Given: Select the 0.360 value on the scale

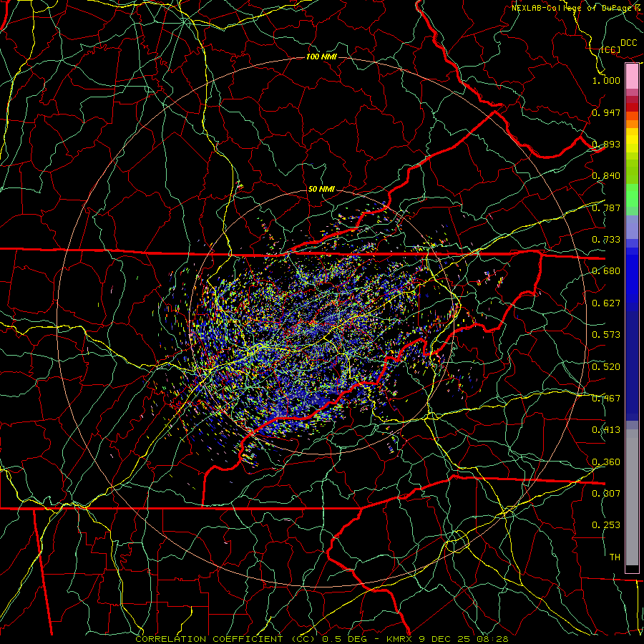Looking at the screenshot, I should coord(606,462).
